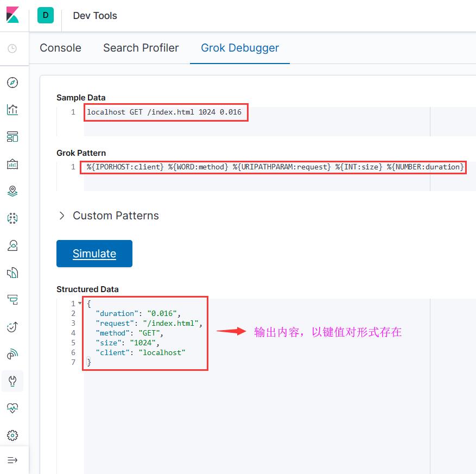The height and width of the screenshot is (474, 476).
Task: Open Machine Learning icon in sidebar
Action: (x=12, y=218)
